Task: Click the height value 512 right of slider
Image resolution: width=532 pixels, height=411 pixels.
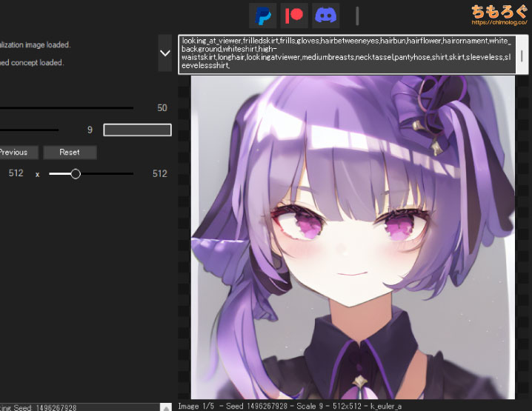Action: click(x=159, y=174)
